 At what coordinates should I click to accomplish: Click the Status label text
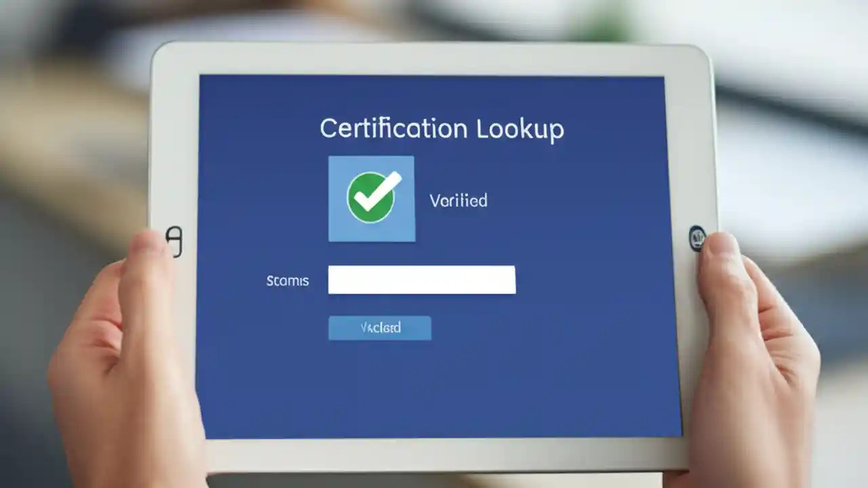(x=288, y=280)
